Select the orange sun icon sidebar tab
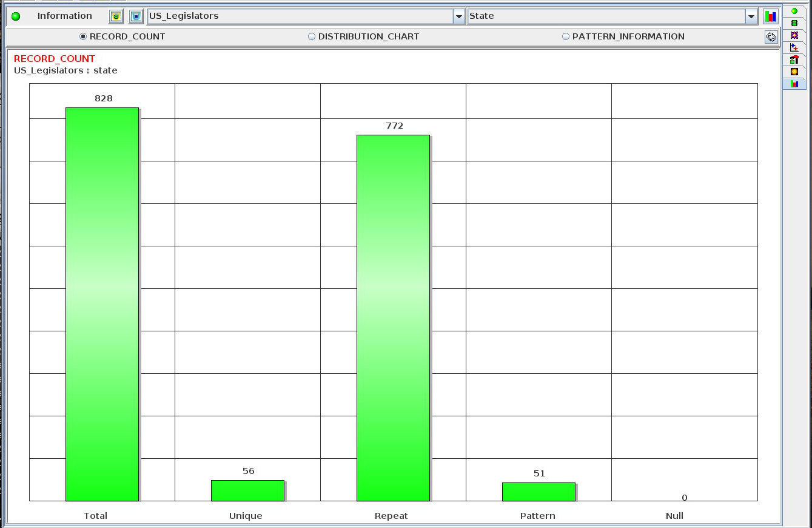 [794, 72]
